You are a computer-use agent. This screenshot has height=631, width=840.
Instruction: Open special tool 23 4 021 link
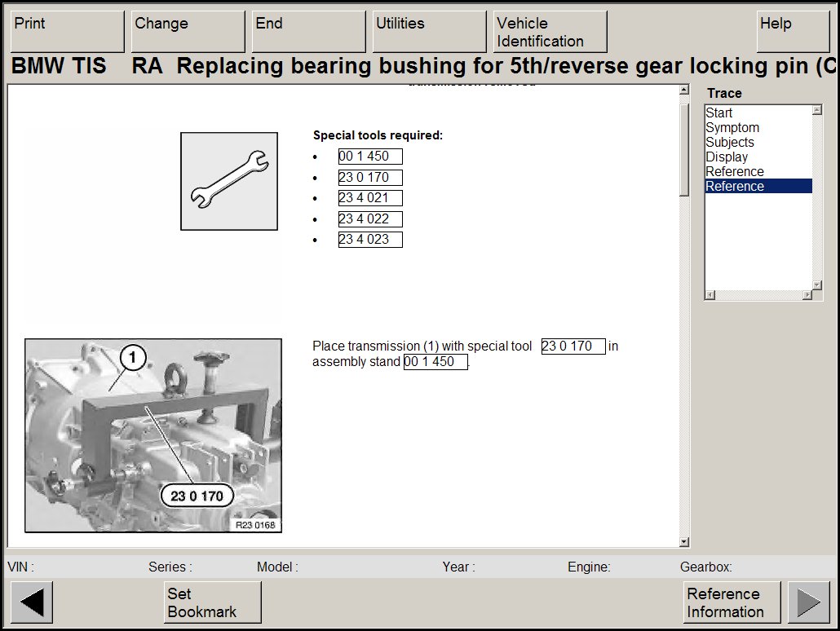[370, 198]
